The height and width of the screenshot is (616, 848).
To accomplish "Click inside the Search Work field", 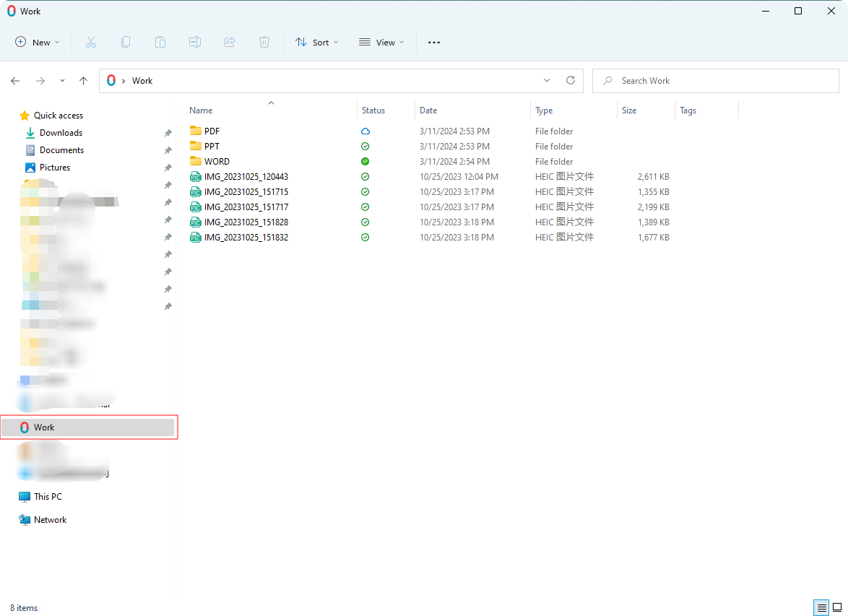I will pyautogui.click(x=715, y=80).
